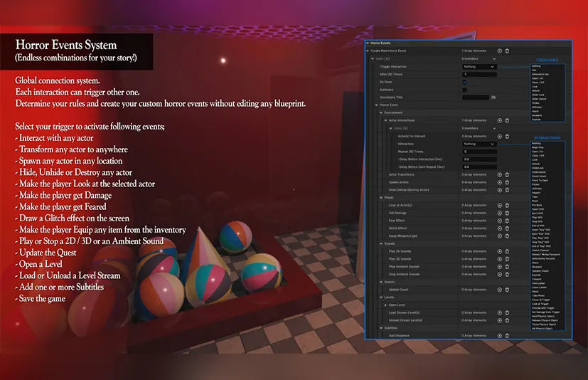Select Switch Channel in the Interactions list
The image size is (588, 380).
tap(540, 250)
